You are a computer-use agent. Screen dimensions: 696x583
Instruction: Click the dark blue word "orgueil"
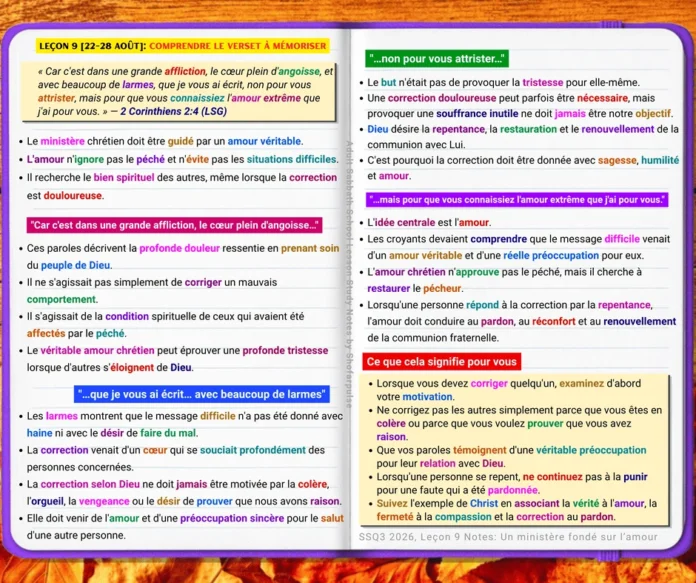tap(47, 501)
